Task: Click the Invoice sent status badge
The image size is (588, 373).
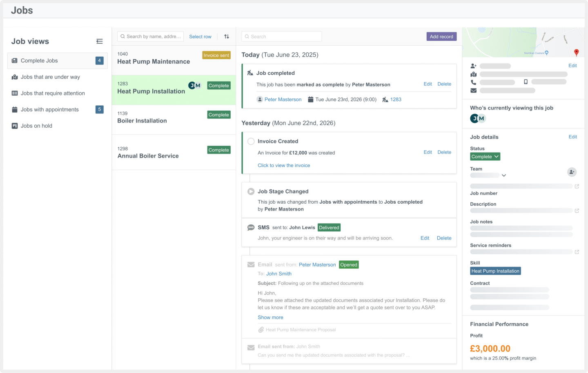Action: pyautogui.click(x=216, y=55)
